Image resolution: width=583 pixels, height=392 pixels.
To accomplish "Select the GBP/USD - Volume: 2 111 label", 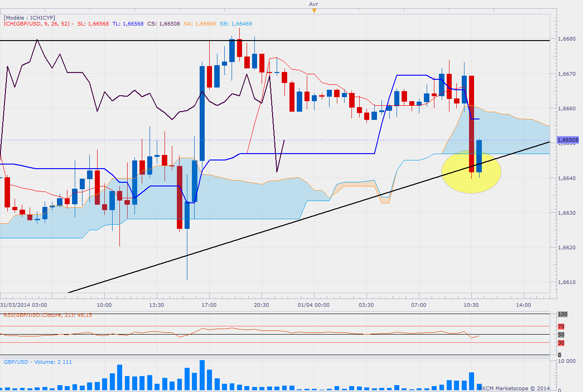I will [x=38, y=362].
